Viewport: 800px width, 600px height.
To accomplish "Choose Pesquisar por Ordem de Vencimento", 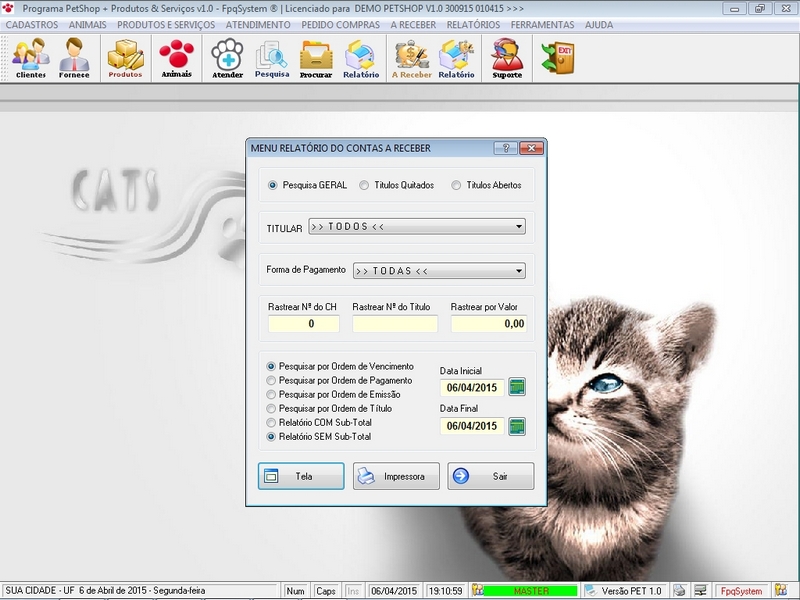I will pos(340,366).
